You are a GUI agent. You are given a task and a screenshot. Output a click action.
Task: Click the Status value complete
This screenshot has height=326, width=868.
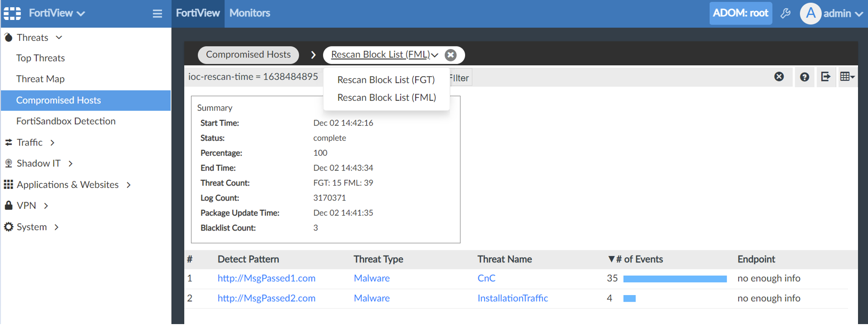click(330, 138)
